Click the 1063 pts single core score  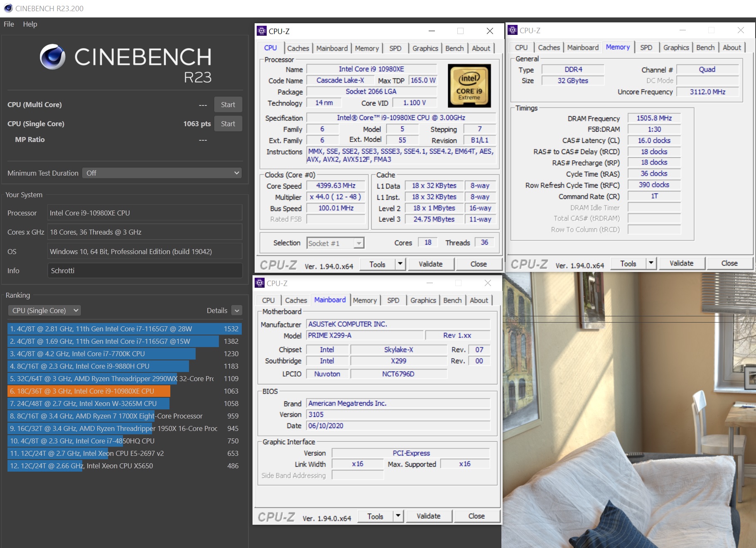(x=197, y=124)
